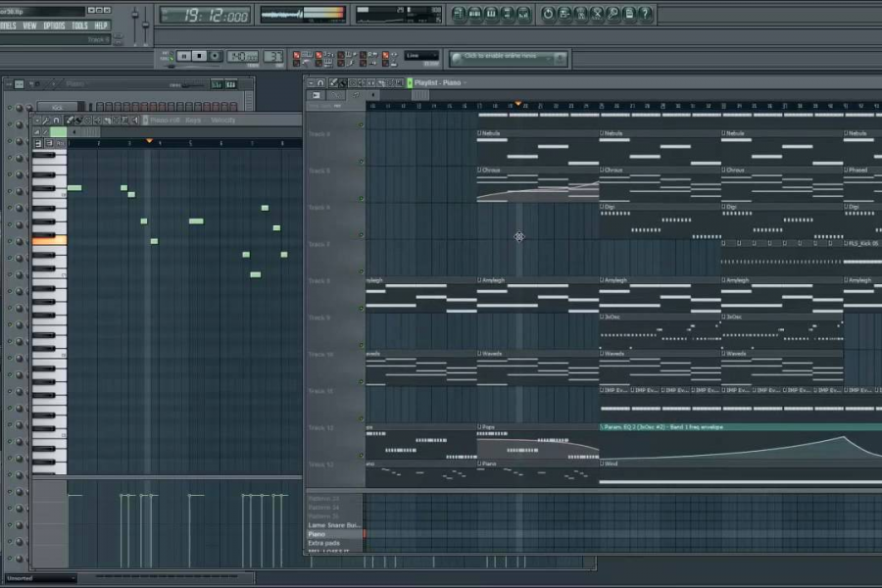This screenshot has height=588, width=882.
Task: Click the Piano roll magnet snap icon
Action: pyautogui.click(x=56, y=120)
